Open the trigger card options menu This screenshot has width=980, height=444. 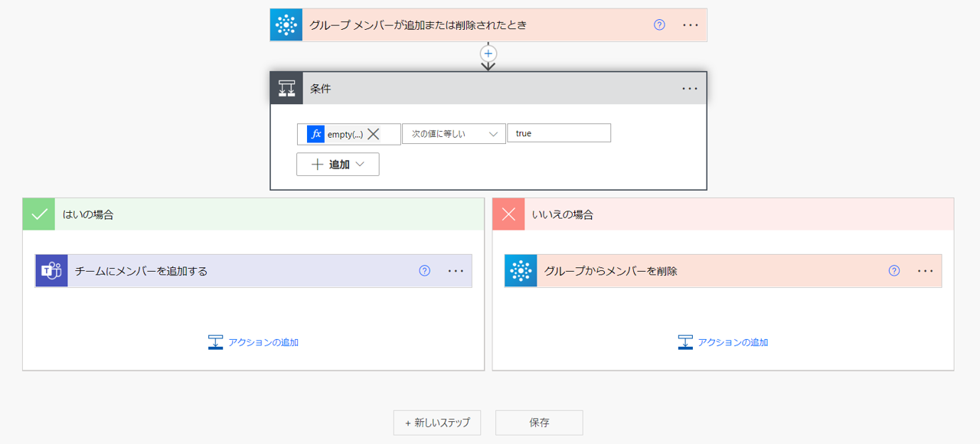click(x=690, y=24)
